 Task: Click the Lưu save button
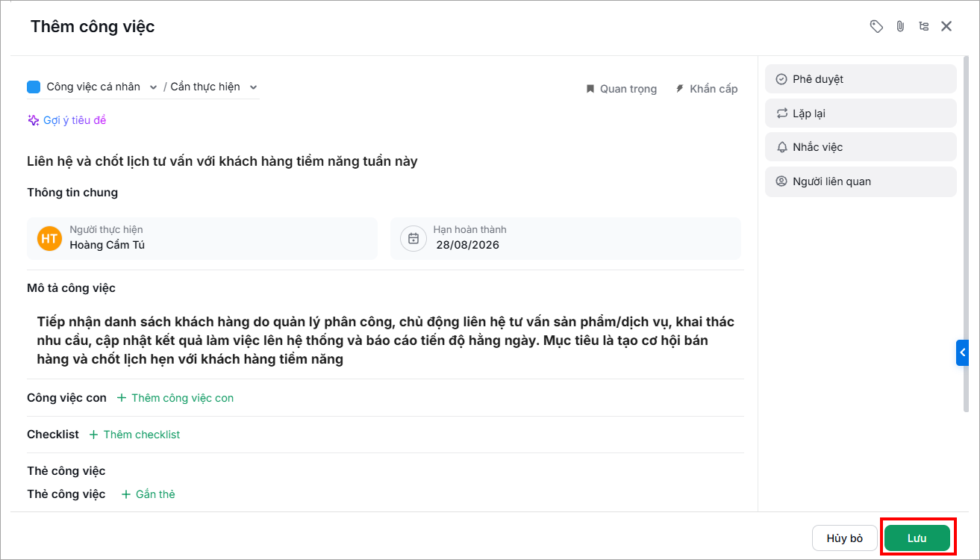(917, 538)
